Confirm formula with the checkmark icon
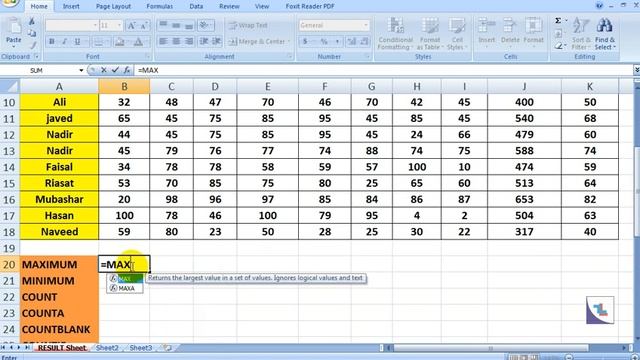 click(x=115, y=70)
